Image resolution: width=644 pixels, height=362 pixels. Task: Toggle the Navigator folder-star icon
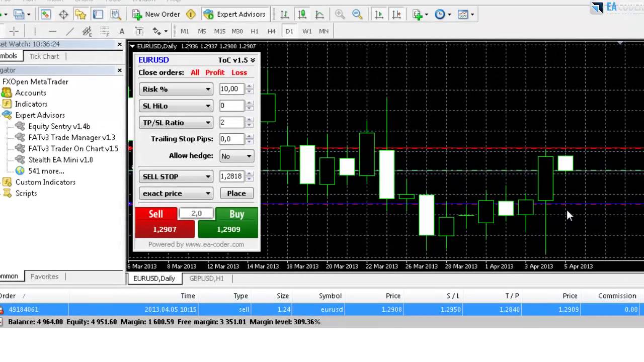click(80, 15)
